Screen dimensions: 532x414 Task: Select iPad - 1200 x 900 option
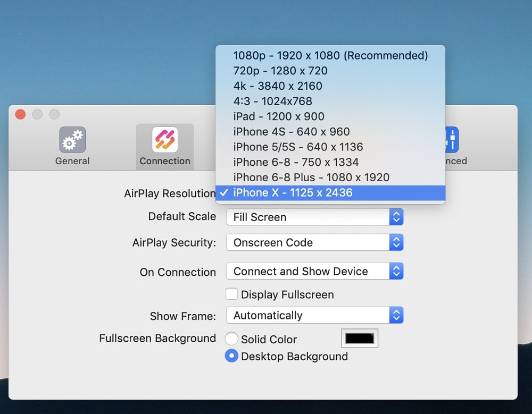click(279, 116)
